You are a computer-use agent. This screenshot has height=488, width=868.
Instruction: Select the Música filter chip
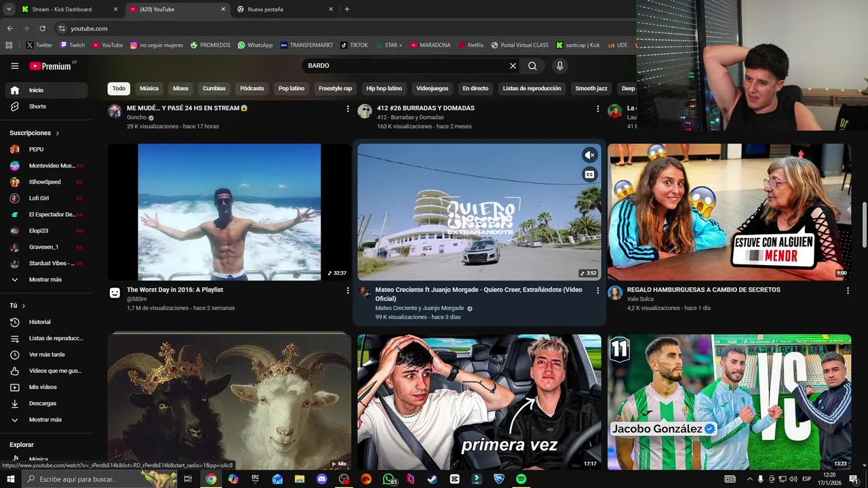(x=149, y=89)
